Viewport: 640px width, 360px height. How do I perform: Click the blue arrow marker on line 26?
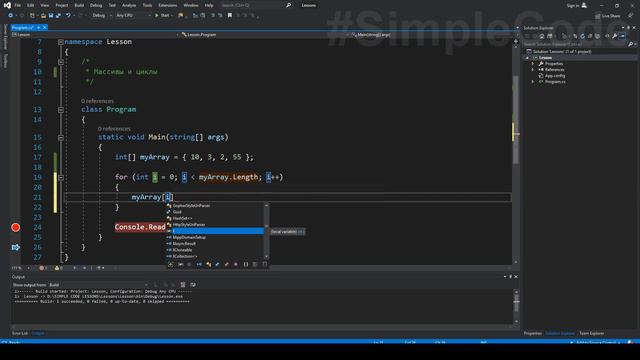pos(16,247)
